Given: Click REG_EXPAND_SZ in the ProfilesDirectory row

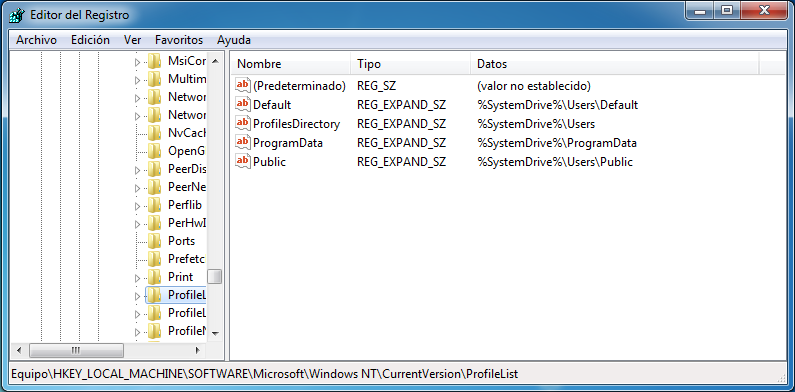Looking at the screenshot, I should point(402,124).
